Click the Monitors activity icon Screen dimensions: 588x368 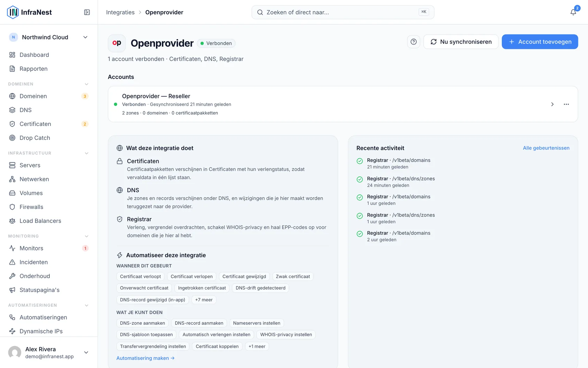pyautogui.click(x=12, y=248)
